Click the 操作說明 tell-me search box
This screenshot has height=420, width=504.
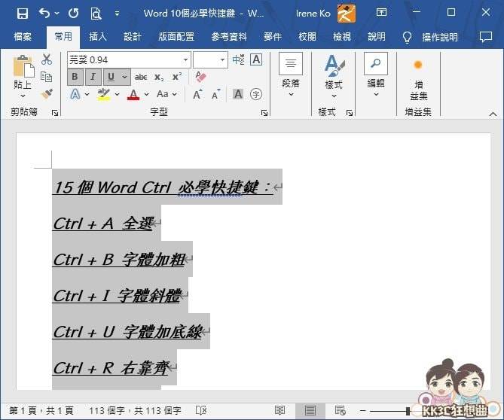coord(431,37)
